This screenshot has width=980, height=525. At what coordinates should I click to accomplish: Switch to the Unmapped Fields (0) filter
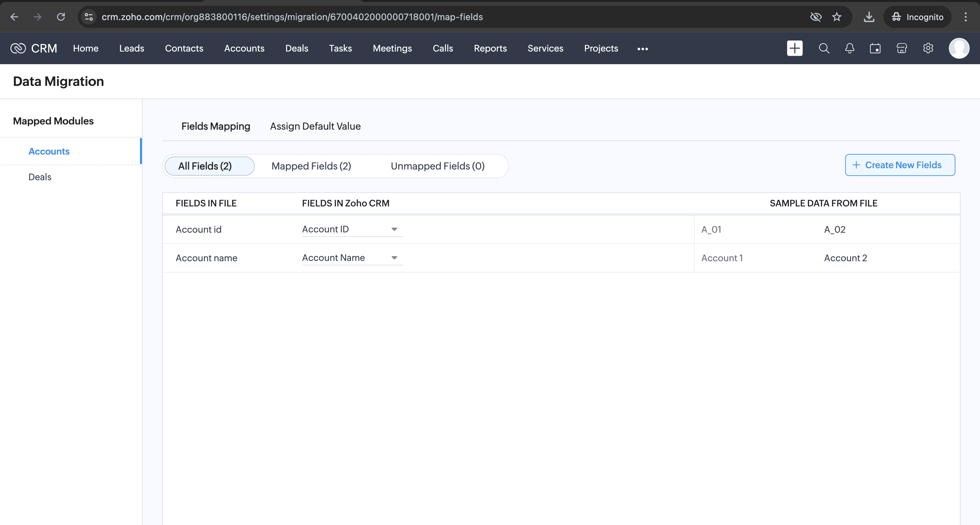point(437,166)
